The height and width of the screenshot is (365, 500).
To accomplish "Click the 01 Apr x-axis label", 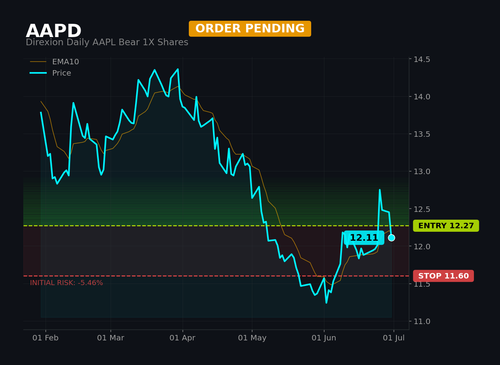I will (x=182, y=338).
